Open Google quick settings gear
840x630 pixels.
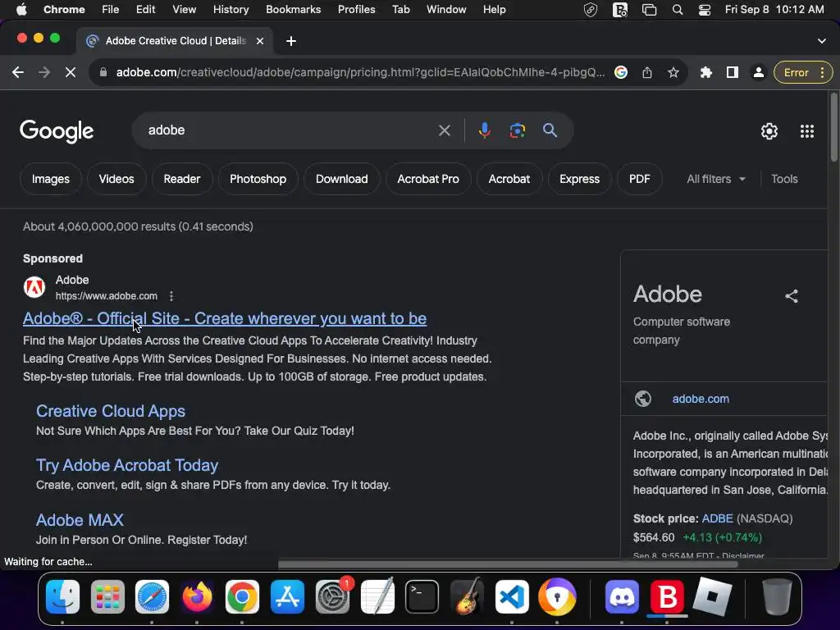[x=769, y=131]
